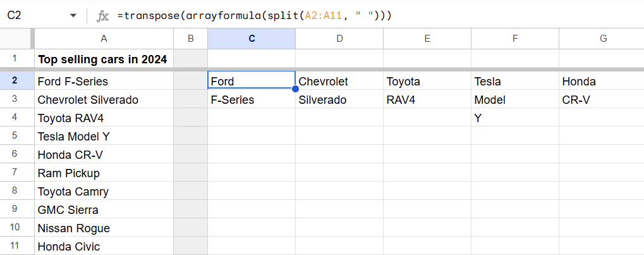The image size is (644, 255).
Task: Select column G header
Action: [602, 39]
